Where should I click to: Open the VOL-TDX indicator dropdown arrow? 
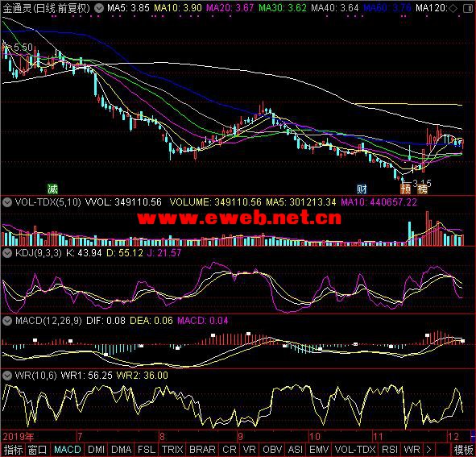7,202
